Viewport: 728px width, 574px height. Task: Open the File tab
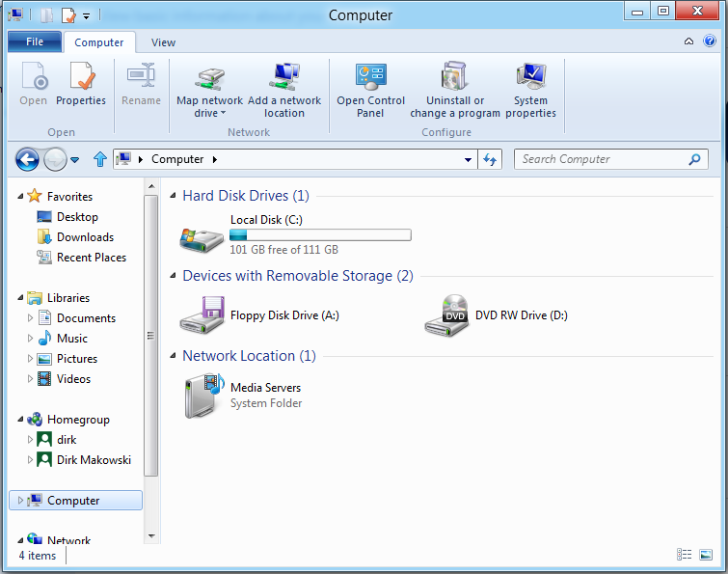(x=35, y=41)
